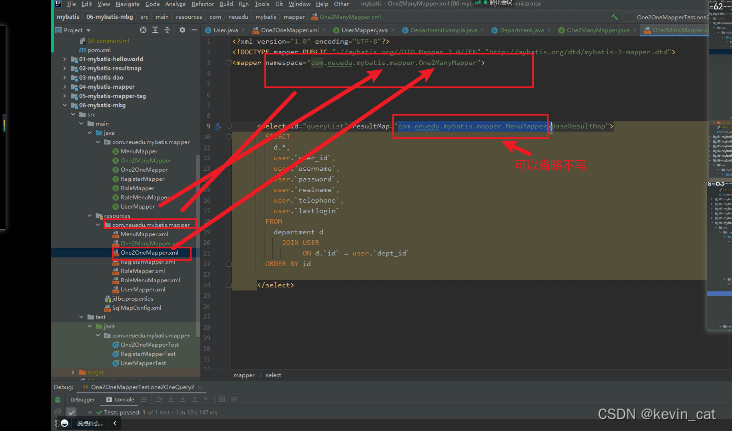Click the Step Into icon in debugger toolbar
Screen dimensions: 732x431
click(x=171, y=399)
